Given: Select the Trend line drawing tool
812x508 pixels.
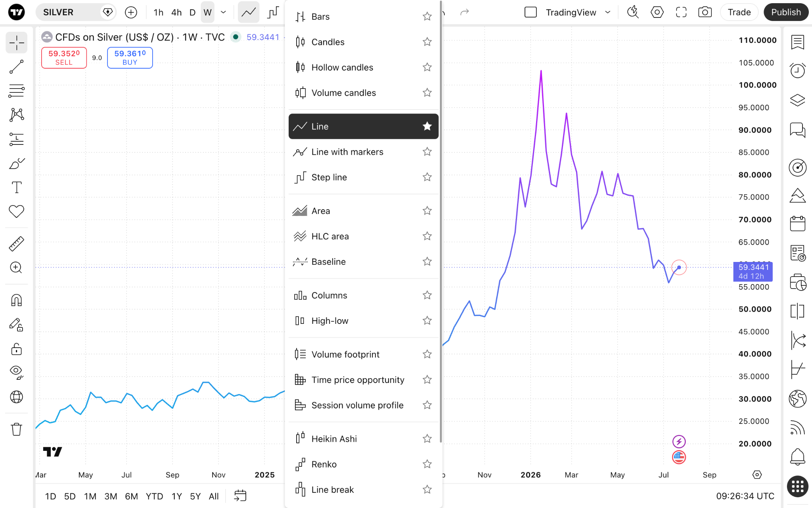Looking at the screenshot, I should point(17,67).
